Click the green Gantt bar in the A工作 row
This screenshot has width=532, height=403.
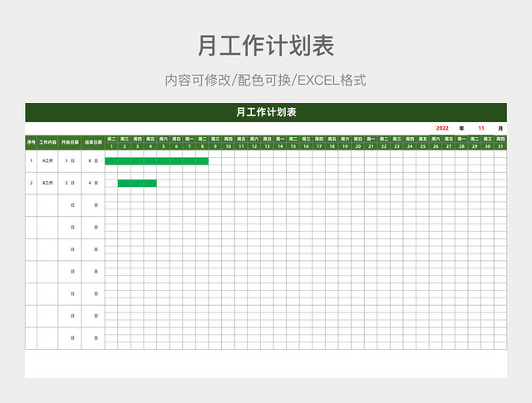coord(157,161)
